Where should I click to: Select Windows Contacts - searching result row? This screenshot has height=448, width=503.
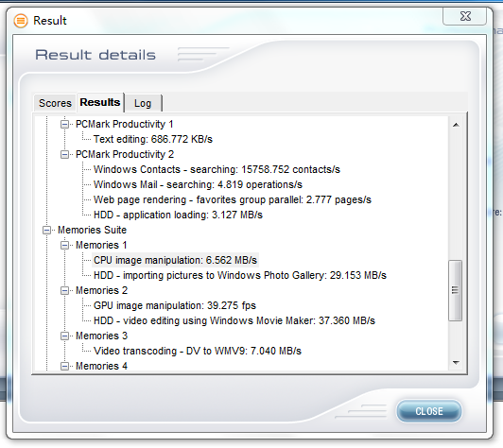(217, 169)
